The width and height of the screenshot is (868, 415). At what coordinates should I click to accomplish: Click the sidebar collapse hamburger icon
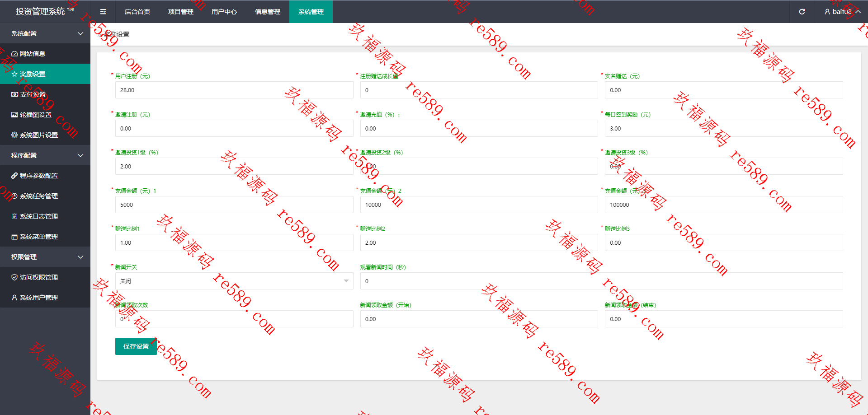point(103,12)
